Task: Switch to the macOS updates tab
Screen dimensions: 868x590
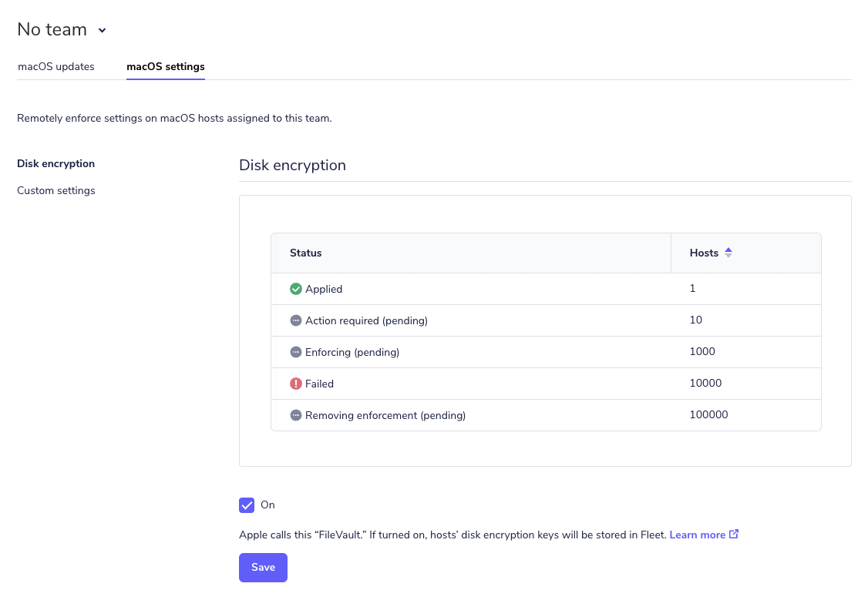Action: 56,66
